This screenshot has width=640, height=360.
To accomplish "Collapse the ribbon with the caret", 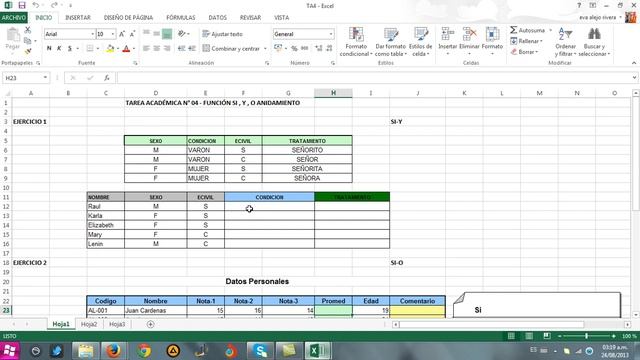I will pyautogui.click(x=634, y=63).
